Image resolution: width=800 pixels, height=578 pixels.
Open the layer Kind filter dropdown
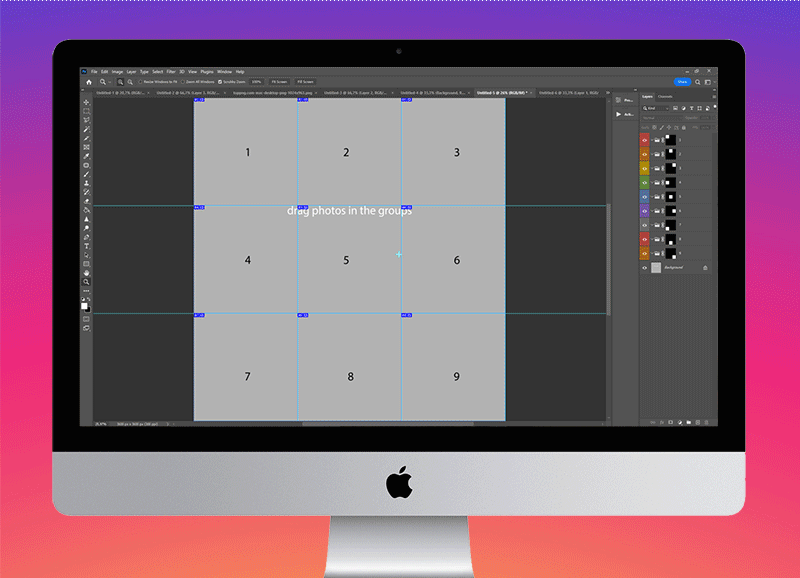pos(654,108)
